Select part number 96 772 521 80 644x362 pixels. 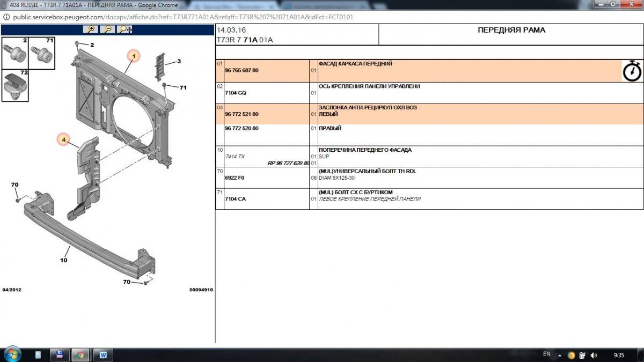[241, 114]
